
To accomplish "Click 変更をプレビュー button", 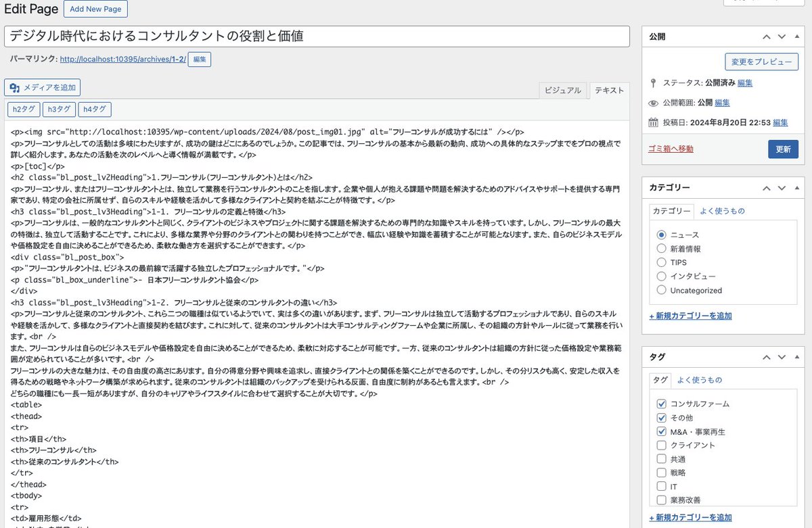I will [761, 62].
